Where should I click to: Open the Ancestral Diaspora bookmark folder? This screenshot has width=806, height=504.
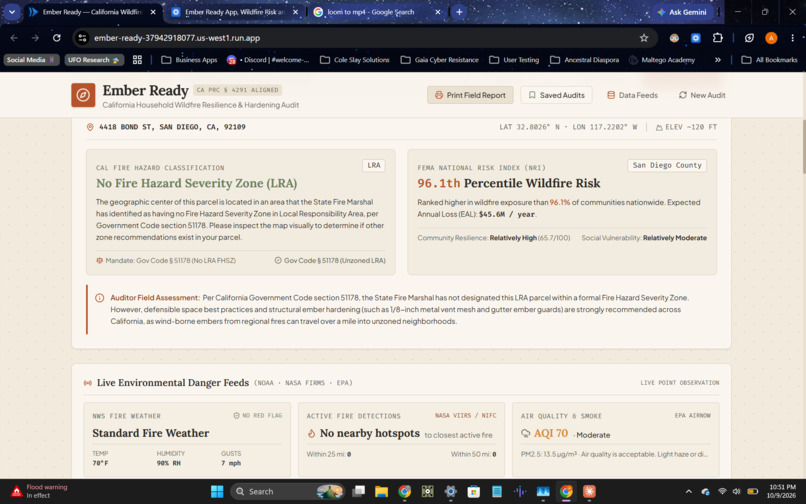[x=584, y=60]
